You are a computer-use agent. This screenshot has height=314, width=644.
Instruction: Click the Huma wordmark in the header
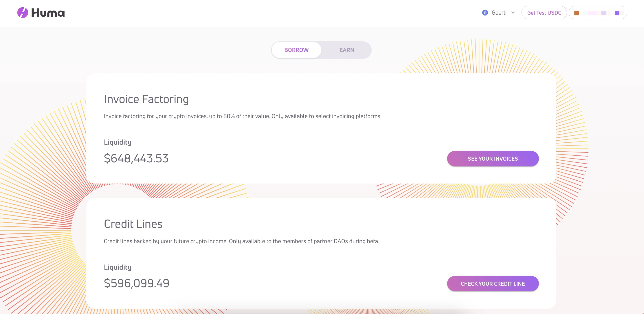48,13
